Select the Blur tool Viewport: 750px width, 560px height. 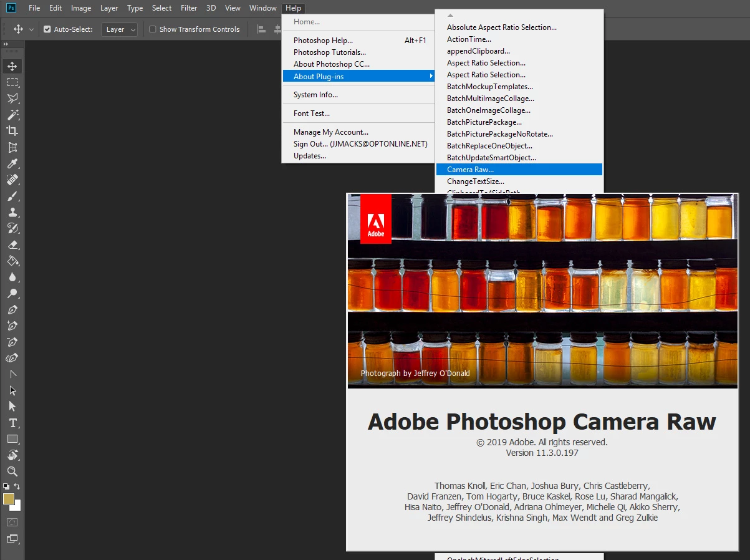pos(12,277)
